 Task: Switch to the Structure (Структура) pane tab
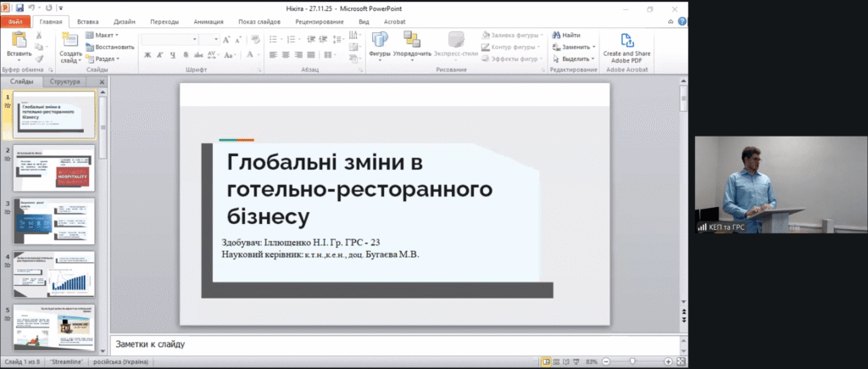(64, 82)
